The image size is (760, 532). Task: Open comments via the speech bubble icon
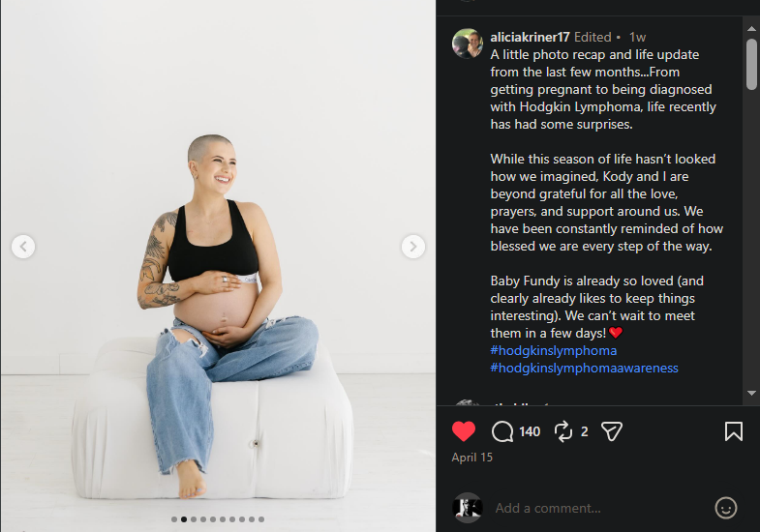tap(502, 431)
